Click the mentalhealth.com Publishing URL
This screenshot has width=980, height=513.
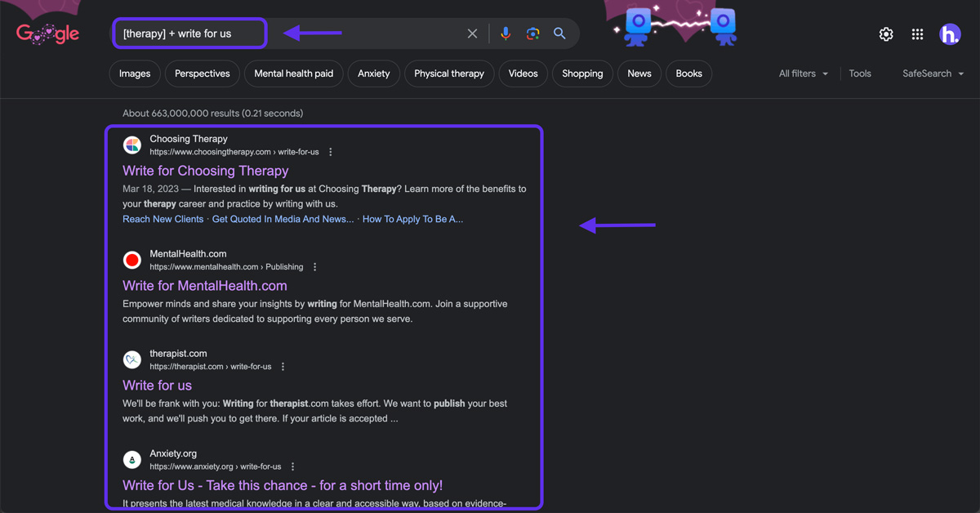click(x=226, y=267)
